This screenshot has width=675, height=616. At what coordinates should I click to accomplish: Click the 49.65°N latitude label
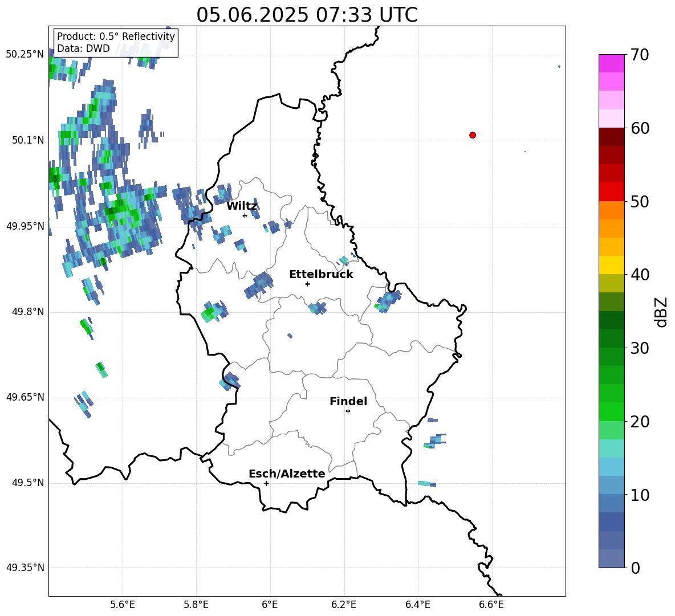25,397
